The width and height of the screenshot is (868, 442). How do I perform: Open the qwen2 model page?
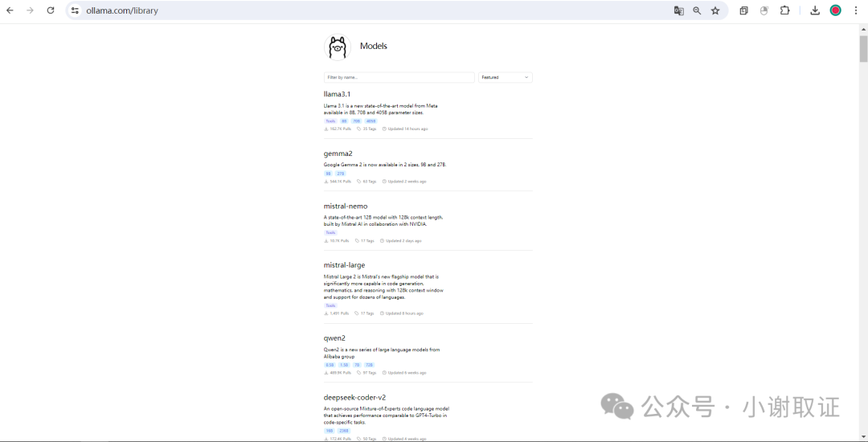click(x=334, y=338)
